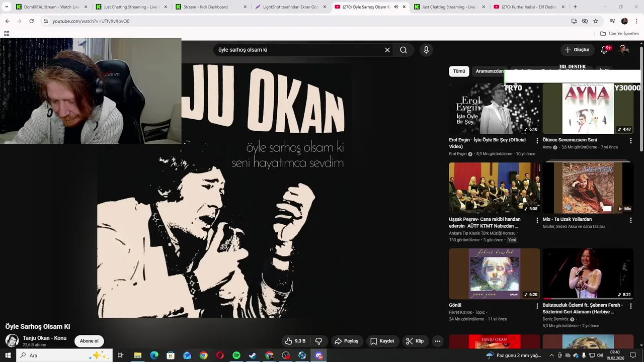Viewport: 644px width, 362px height.
Task: Open Tüm Yer İşaretleri bookmarks folder
Action: pyautogui.click(x=619, y=33)
